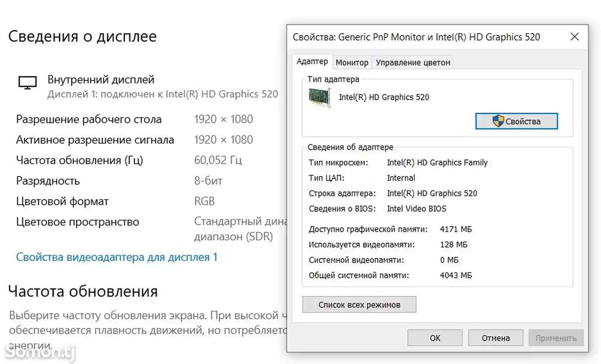Click the Сведения об адаптере group title

(x=350, y=147)
